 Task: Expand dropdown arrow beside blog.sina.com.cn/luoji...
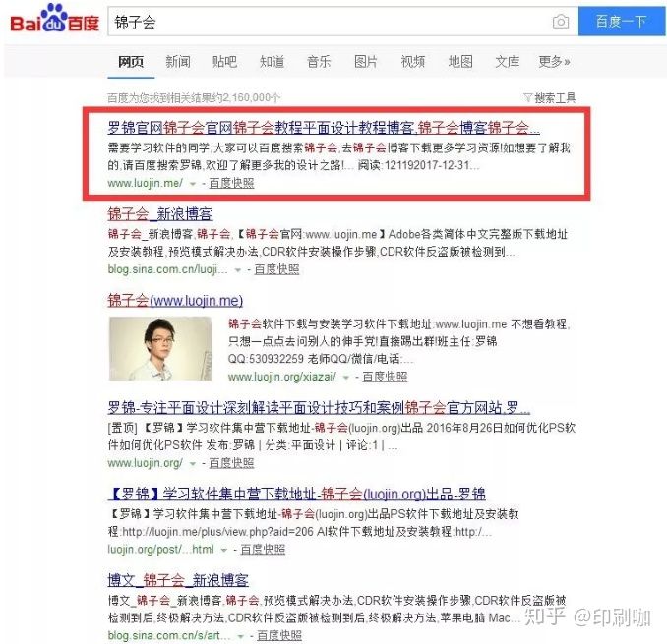[x=238, y=270]
